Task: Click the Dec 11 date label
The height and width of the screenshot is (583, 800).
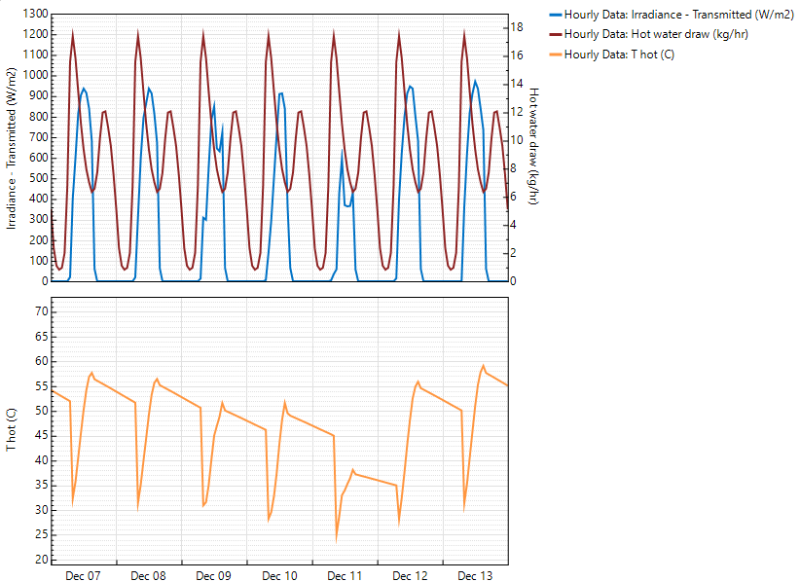Action: point(345,576)
